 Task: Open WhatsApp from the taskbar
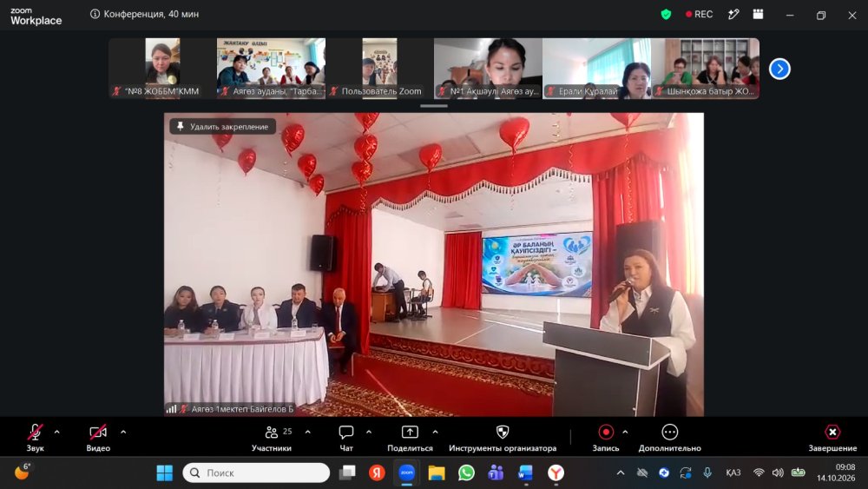point(467,473)
